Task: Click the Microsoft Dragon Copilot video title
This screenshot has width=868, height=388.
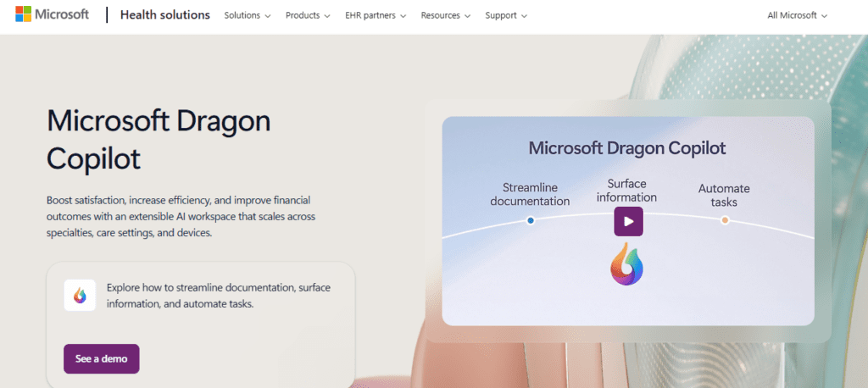Action: click(627, 148)
